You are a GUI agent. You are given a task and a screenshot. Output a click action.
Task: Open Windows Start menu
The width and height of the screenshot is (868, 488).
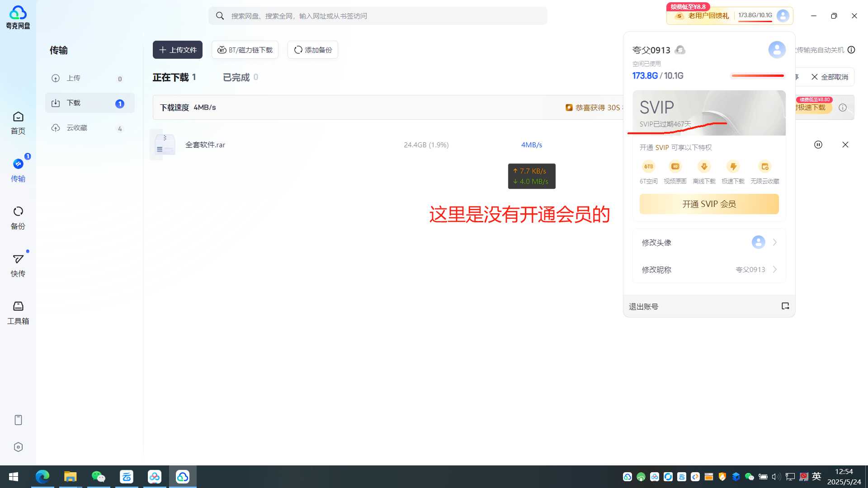coord(14,477)
